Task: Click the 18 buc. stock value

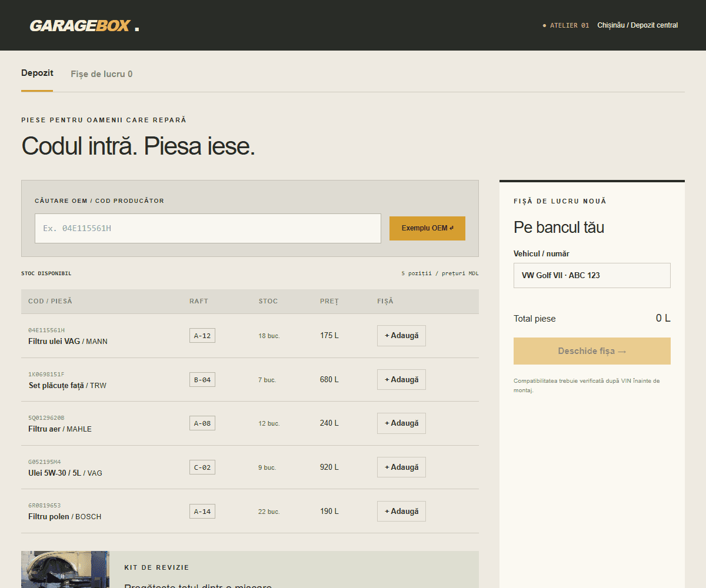Action: 269,336
